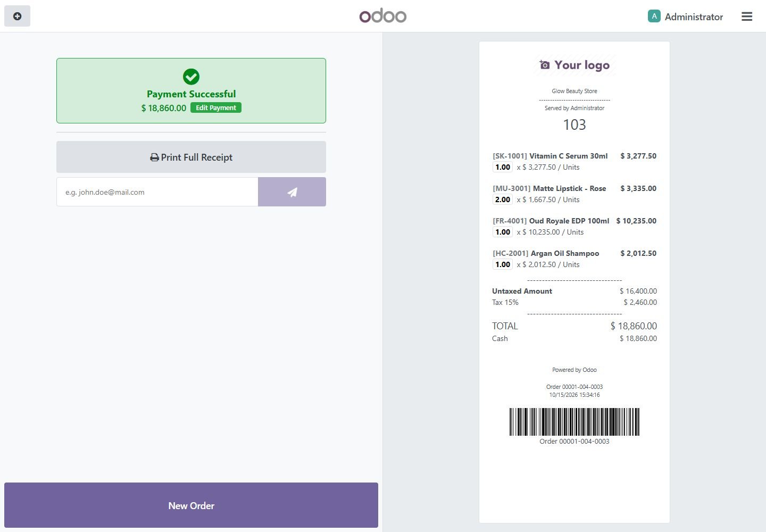The image size is (766, 532).
Task: Click the $ 18,860.00 paid amount in green banner
Action: click(x=164, y=108)
